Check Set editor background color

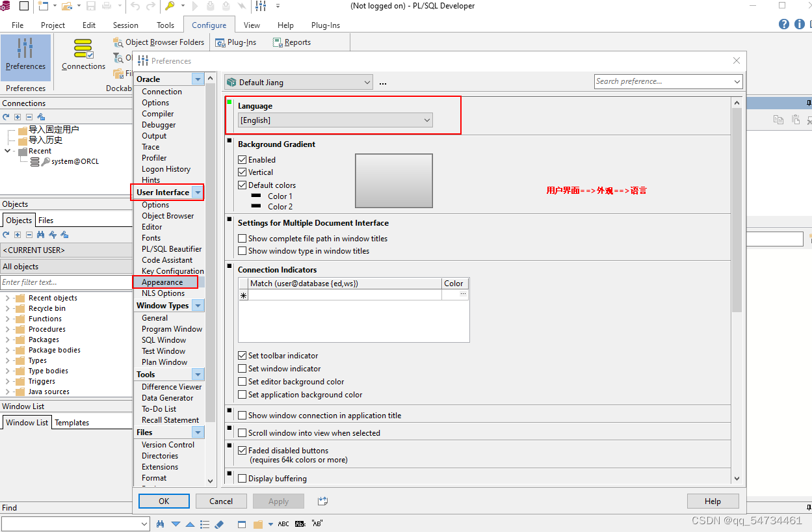pos(242,382)
